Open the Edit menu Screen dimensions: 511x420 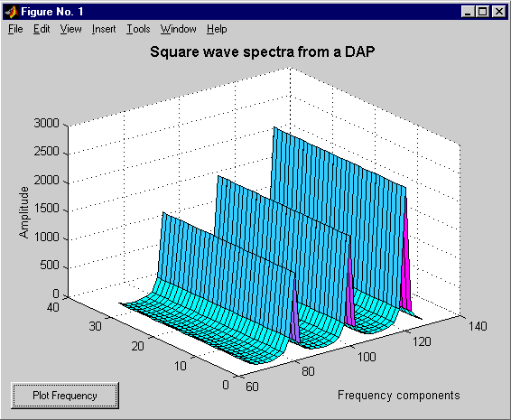tap(42, 29)
